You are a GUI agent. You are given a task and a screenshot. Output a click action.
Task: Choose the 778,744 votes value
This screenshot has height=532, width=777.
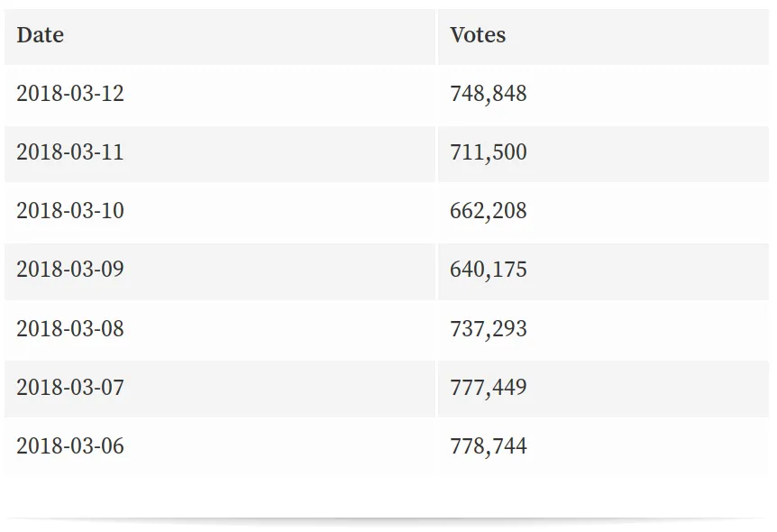pyautogui.click(x=489, y=446)
